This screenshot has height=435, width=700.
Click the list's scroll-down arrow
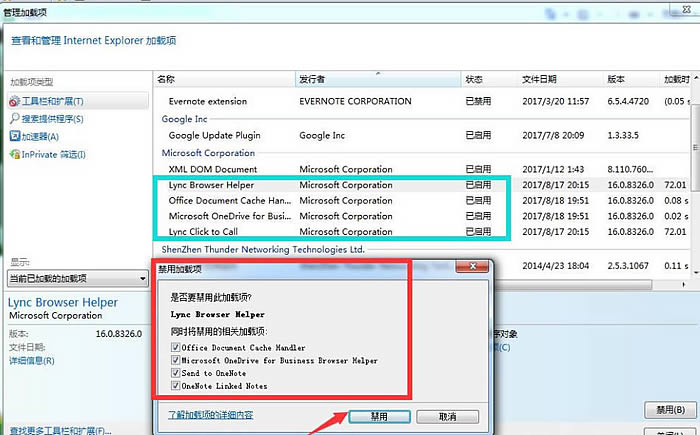[x=696, y=272]
